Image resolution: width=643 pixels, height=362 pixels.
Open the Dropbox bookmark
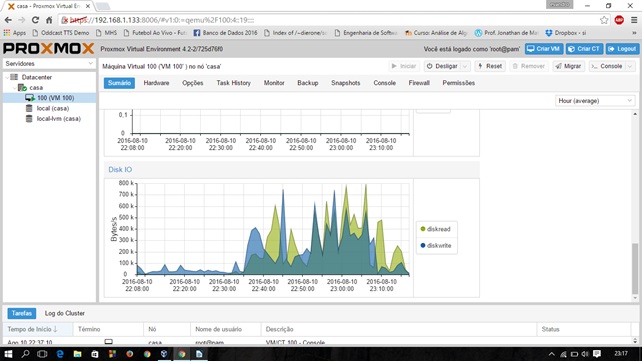(566, 33)
